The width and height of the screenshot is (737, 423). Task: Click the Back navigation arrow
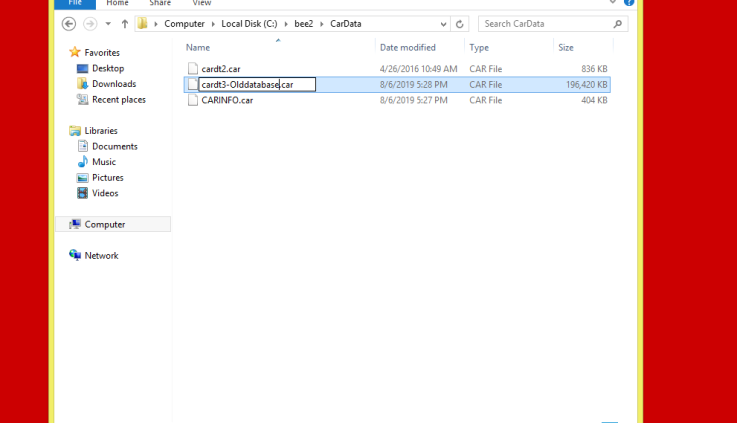click(x=69, y=24)
